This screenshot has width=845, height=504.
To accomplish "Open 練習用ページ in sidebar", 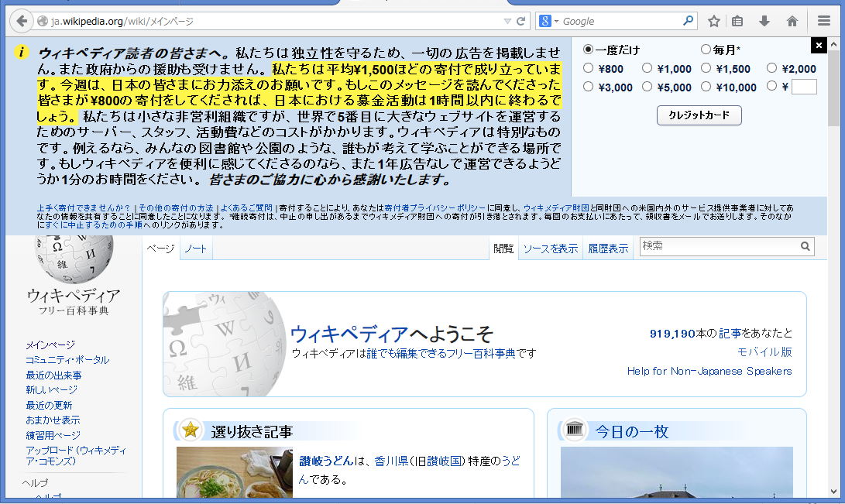I will click(53, 435).
